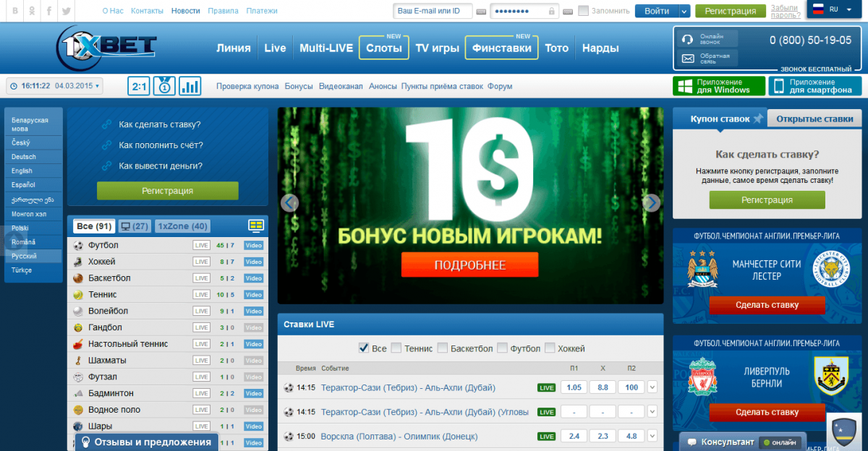Screen dimensions: 868x451
Task: Select the Шахматы chess piece icon
Action: [x=77, y=361]
